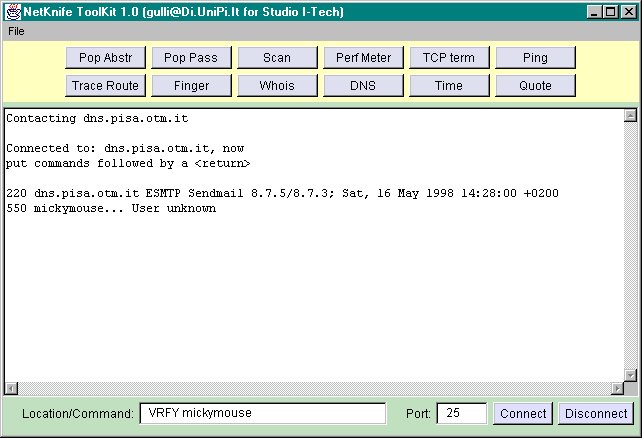Select the DNS tool
The image size is (642, 438).
click(x=363, y=86)
